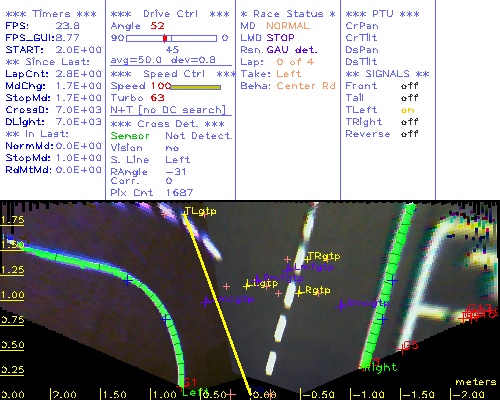Click the yellow Speed bar

196,87
